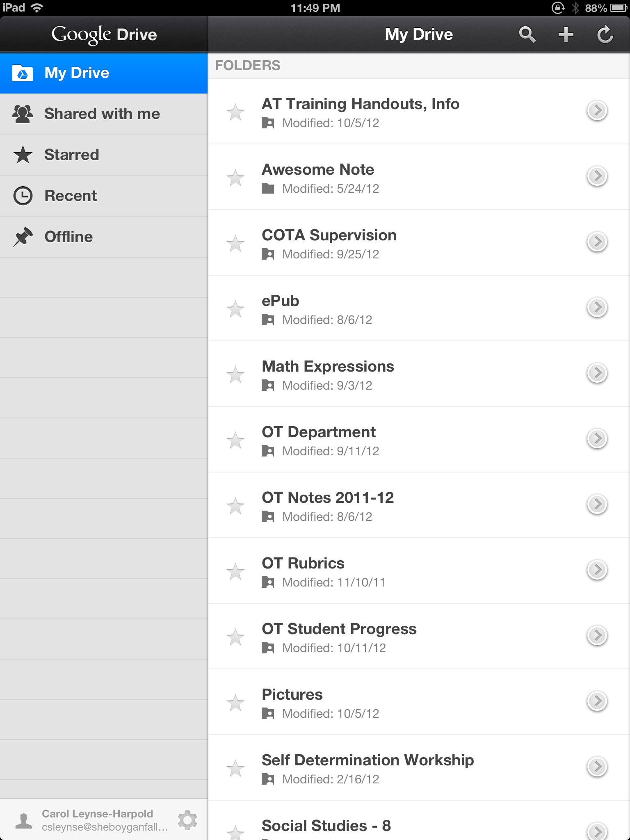The height and width of the screenshot is (840, 630).
Task: Open AT Training Handouts, Info folder
Action: coord(360,104)
